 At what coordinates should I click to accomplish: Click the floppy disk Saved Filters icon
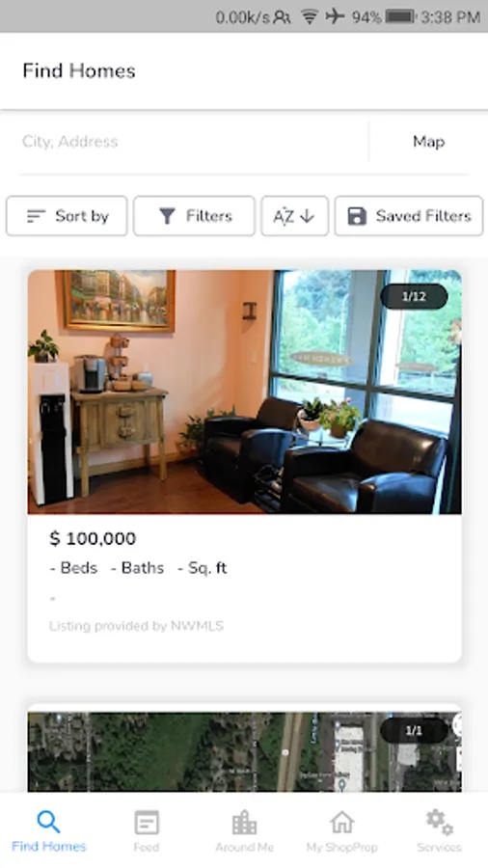(x=357, y=216)
